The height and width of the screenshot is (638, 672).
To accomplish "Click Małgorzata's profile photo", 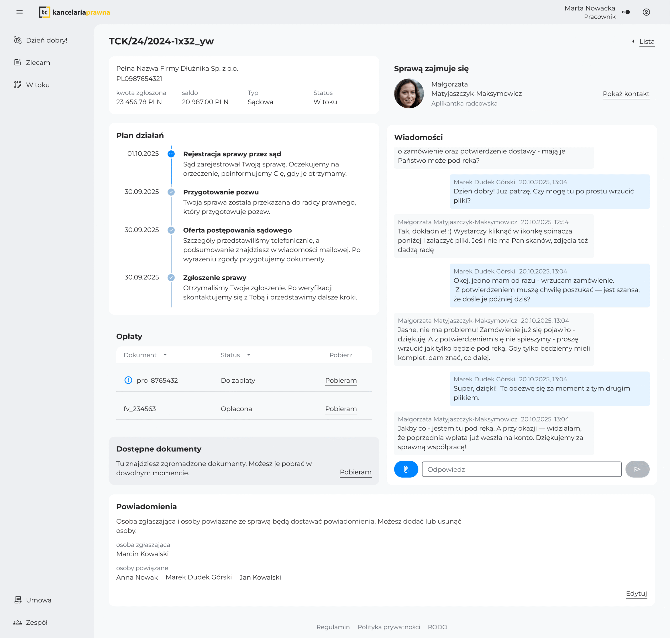I will (x=409, y=93).
